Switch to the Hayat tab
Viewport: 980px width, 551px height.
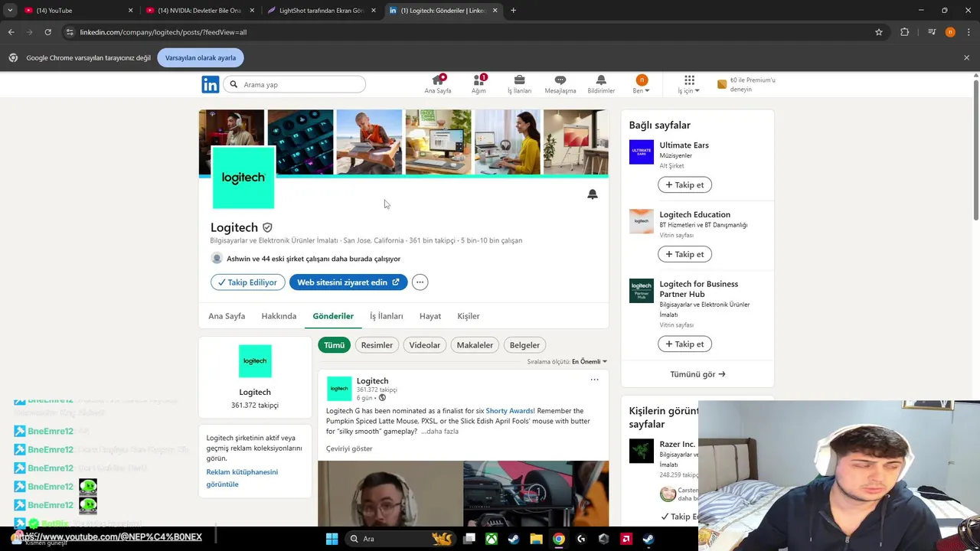(x=430, y=316)
